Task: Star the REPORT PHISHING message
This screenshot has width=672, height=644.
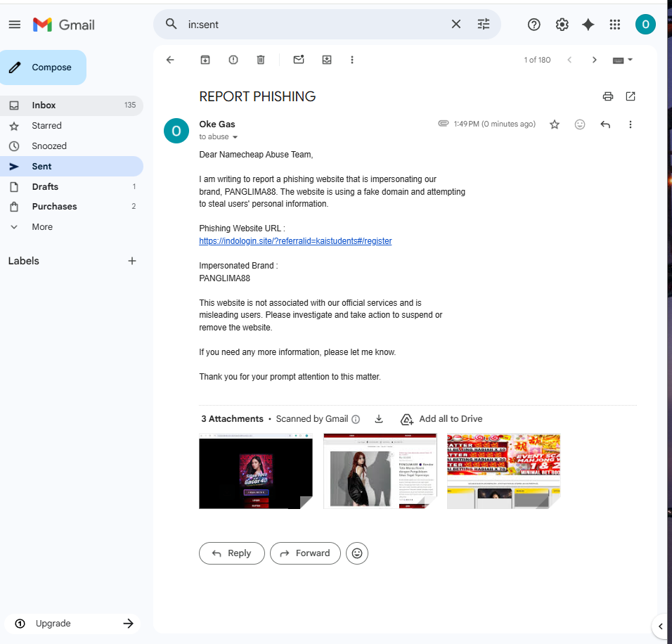Action: pos(555,124)
